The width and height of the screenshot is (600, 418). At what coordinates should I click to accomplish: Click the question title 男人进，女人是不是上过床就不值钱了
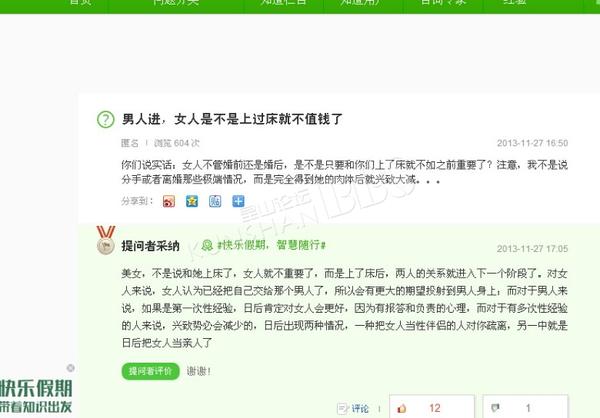click(x=232, y=119)
